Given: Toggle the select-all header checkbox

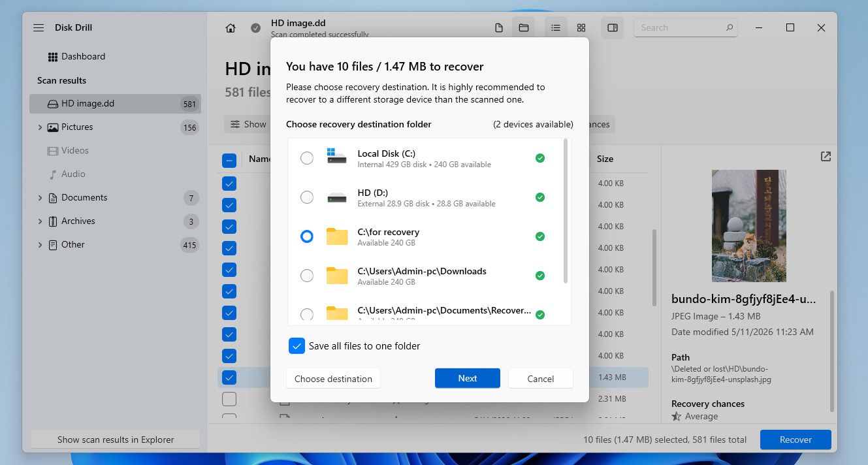Looking at the screenshot, I should pyautogui.click(x=229, y=160).
